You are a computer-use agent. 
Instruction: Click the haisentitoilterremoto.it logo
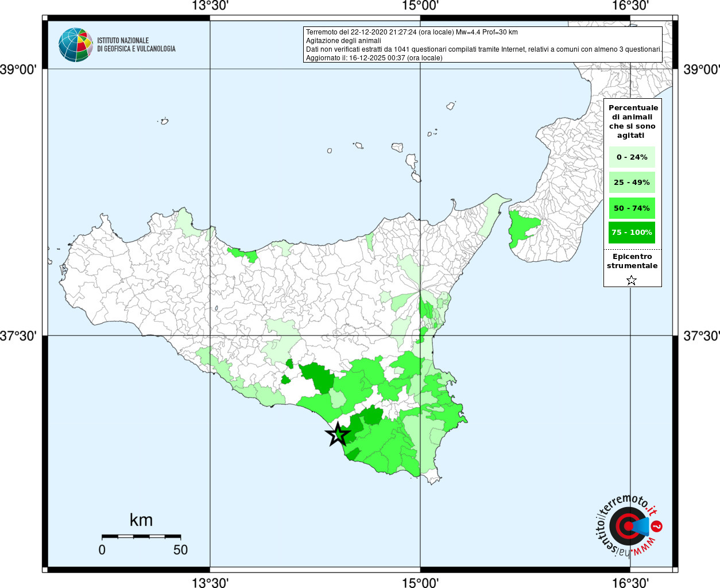click(629, 526)
